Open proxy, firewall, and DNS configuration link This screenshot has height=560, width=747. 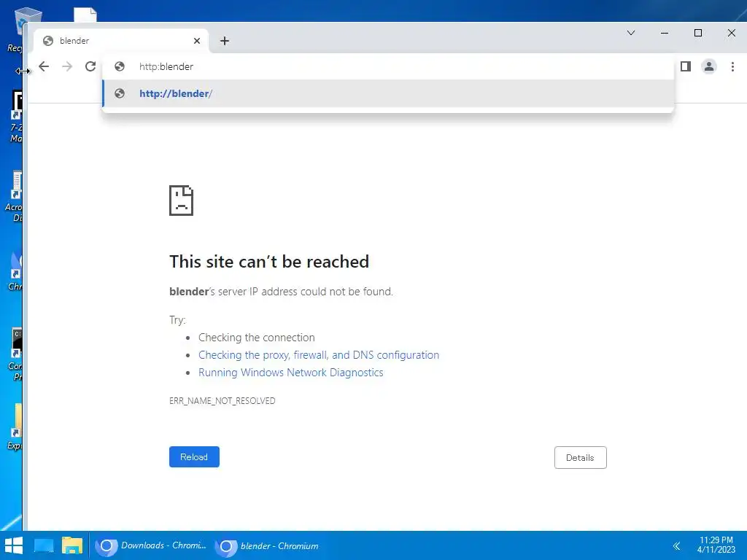point(319,355)
